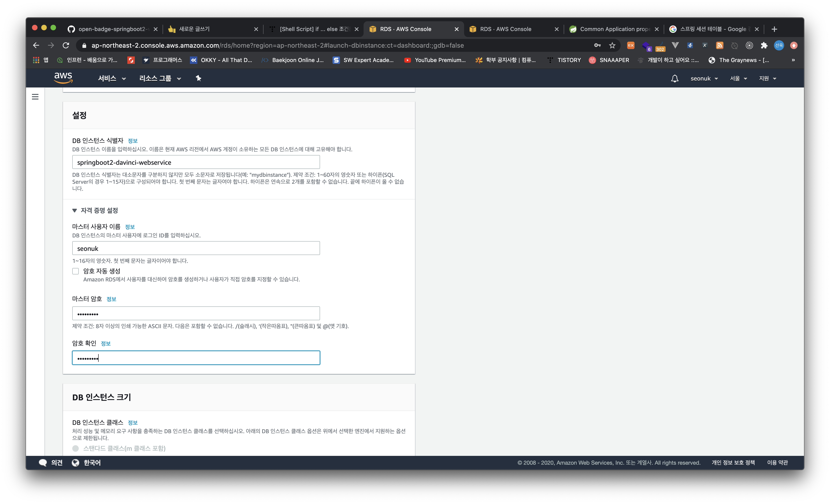Open the 서울 region dropdown
830x504 pixels.
(x=738, y=78)
